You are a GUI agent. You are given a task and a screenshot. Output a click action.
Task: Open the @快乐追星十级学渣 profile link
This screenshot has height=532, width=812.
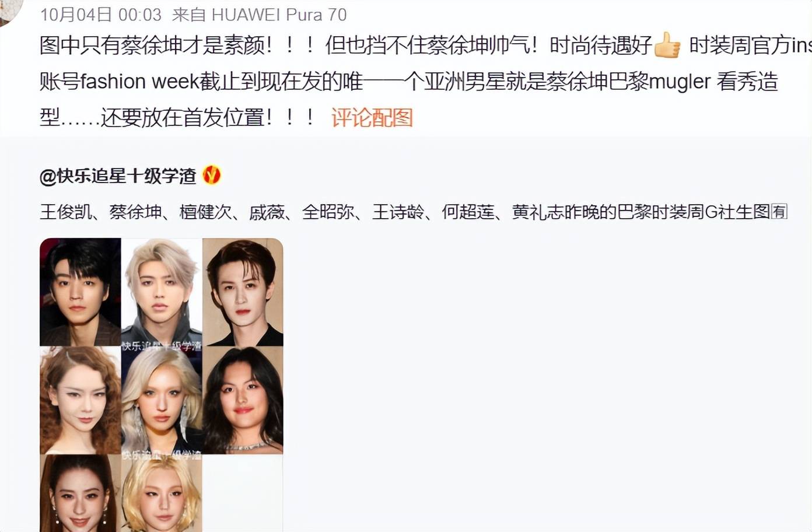point(118,176)
